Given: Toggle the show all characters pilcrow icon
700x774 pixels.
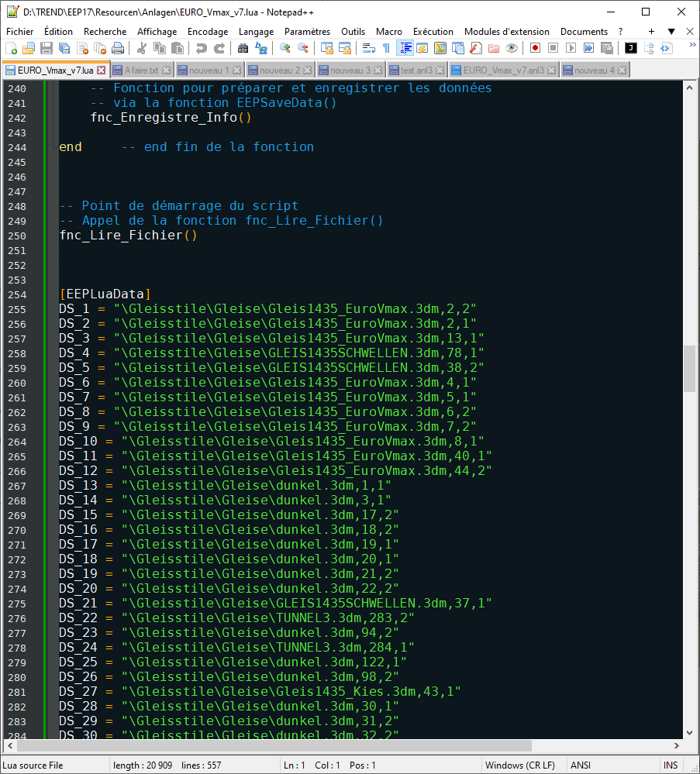Looking at the screenshot, I should (x=386, y=48).
